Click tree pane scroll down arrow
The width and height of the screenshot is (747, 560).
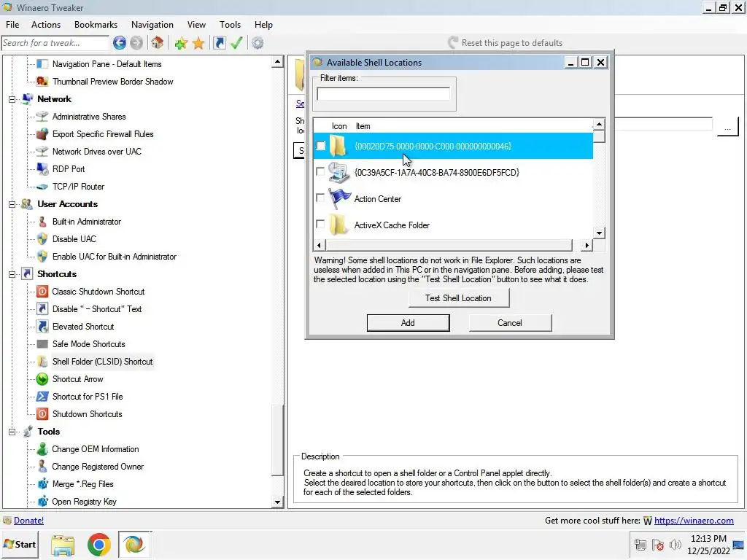click(277, 502)
